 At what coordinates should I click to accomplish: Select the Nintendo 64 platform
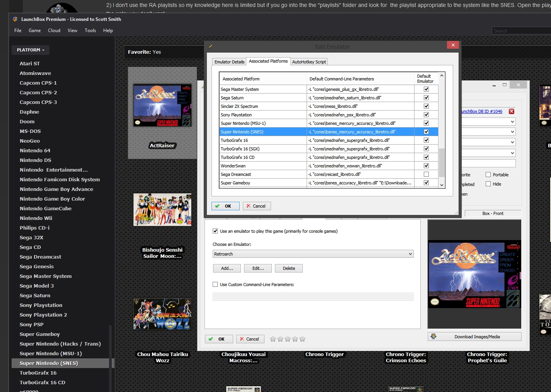click(x=35, y=150)
